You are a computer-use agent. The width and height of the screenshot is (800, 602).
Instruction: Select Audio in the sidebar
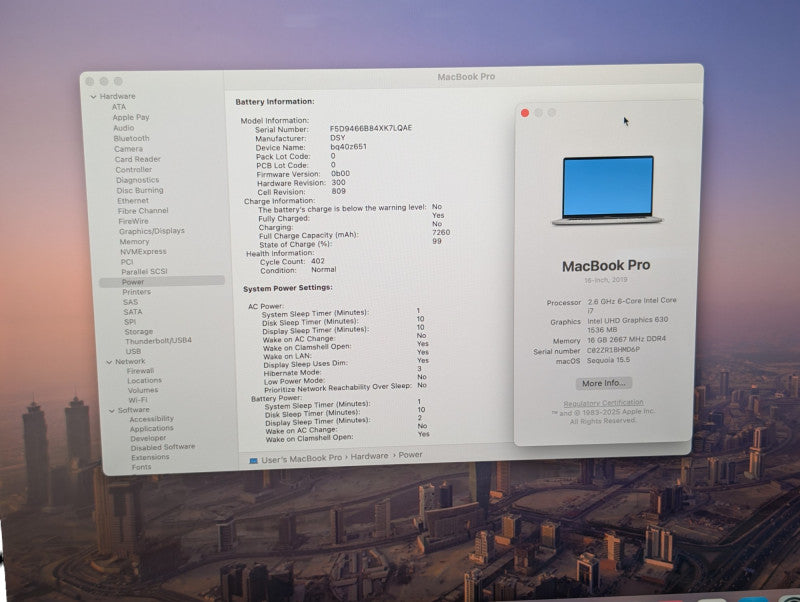point(124,128)
